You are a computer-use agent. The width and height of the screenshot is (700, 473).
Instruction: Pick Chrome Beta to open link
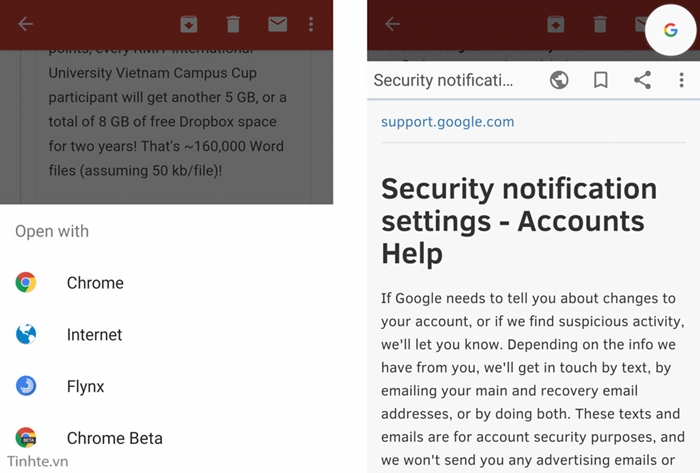[x=167, y=438]
